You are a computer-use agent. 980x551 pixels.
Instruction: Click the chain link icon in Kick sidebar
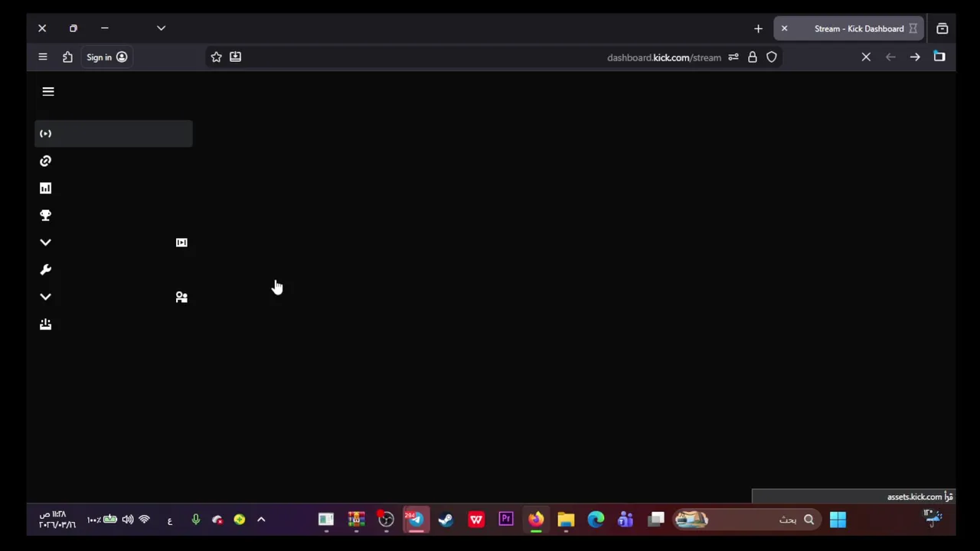click(x=45, y=161)
